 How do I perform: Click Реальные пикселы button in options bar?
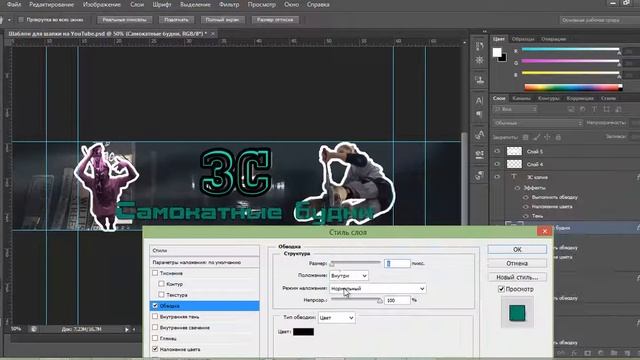coord(124,20)
